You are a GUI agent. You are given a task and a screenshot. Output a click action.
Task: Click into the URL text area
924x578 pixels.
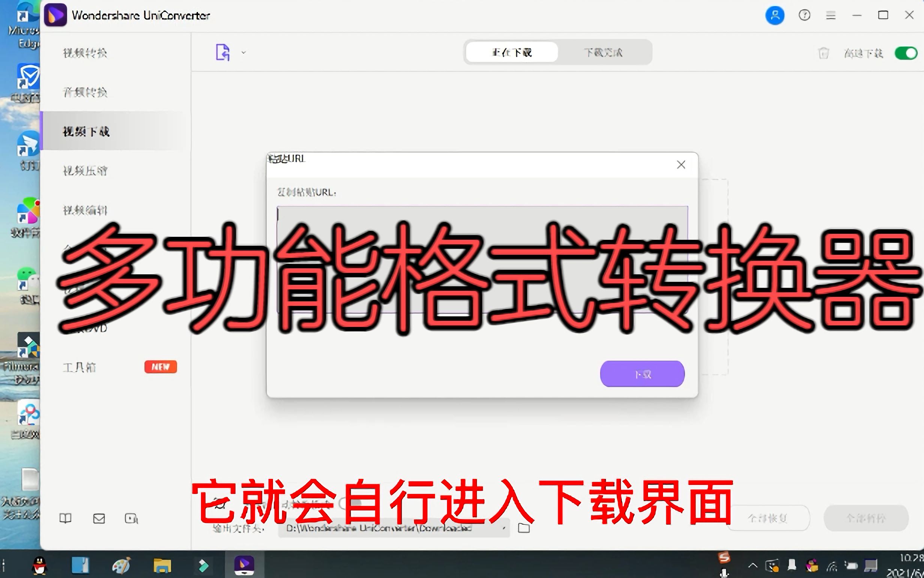click(x=482, y=259)
